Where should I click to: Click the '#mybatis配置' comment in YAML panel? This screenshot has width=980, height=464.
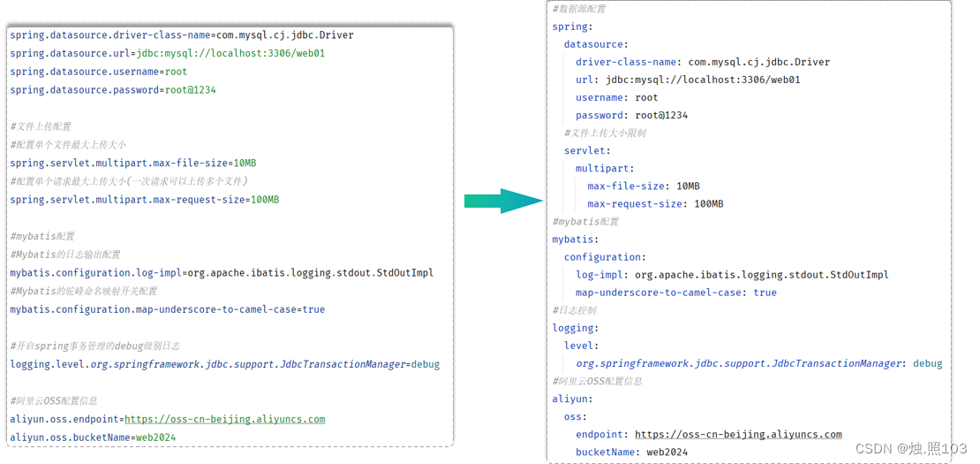click(x=585, y=222)
